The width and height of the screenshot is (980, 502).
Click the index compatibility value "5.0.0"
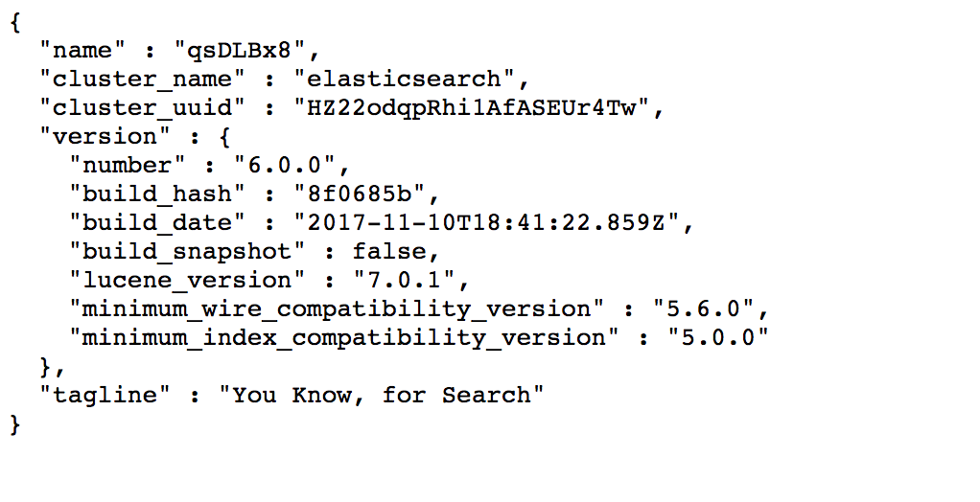(x=719, y=337)
